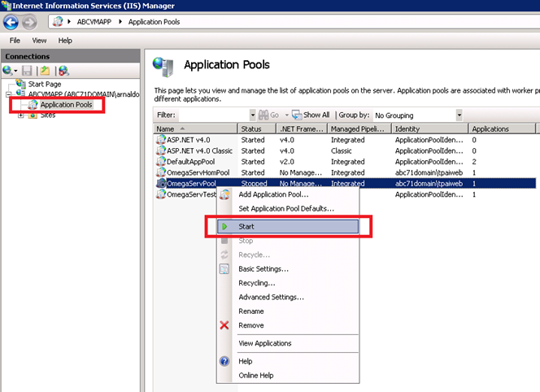Click the OmegaServHomPool row icon
The image size is (540, 392).
tap(161, 172)
